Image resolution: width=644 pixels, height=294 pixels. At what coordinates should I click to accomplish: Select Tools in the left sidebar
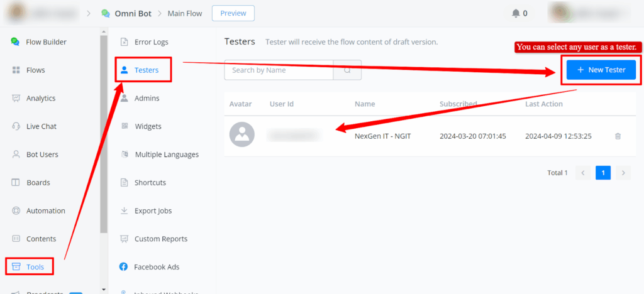tap(35, 267)
